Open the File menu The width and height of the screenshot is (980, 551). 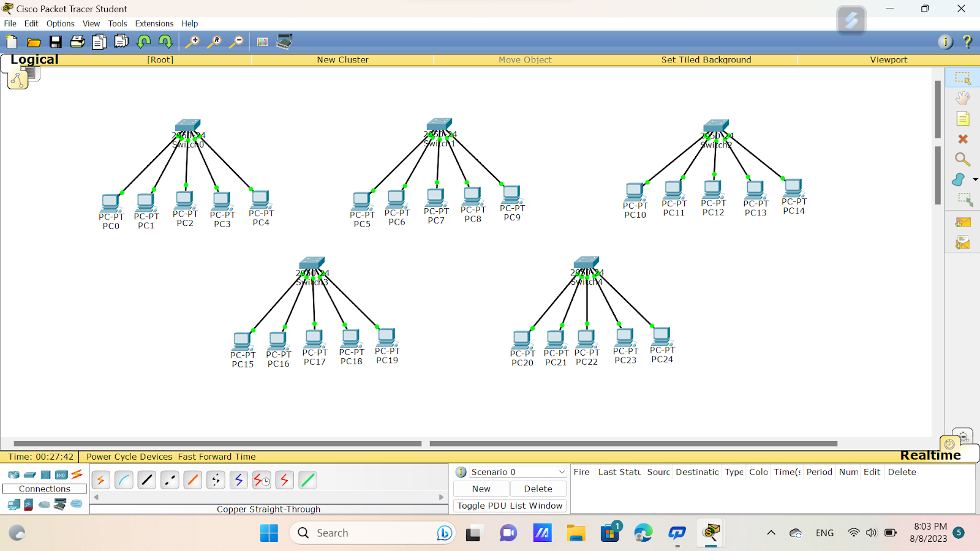click(10, 23)
